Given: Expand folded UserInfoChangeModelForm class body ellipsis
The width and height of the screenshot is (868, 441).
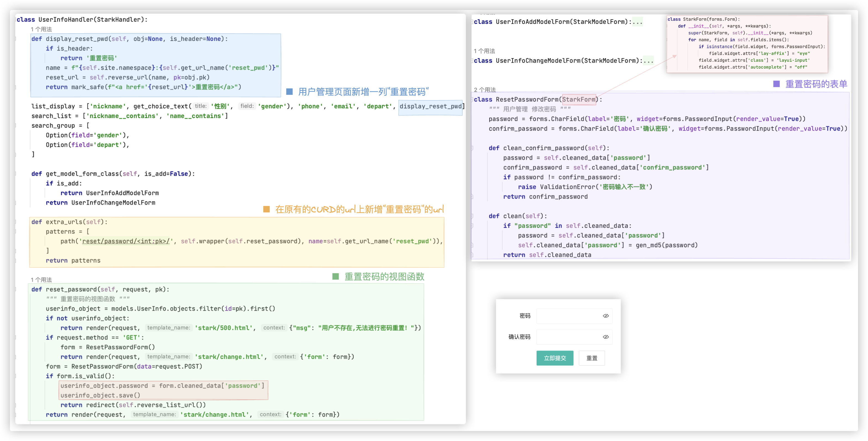Looking at the screenshot, I should coord(648,61).
